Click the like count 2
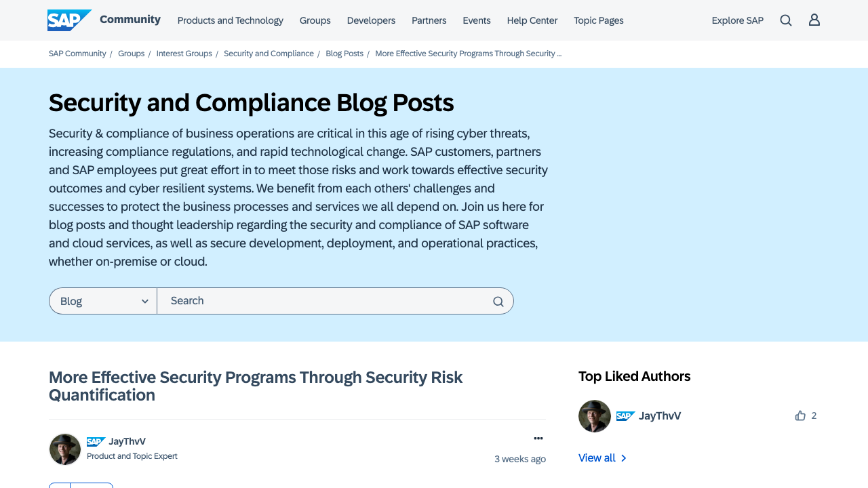 814,415
